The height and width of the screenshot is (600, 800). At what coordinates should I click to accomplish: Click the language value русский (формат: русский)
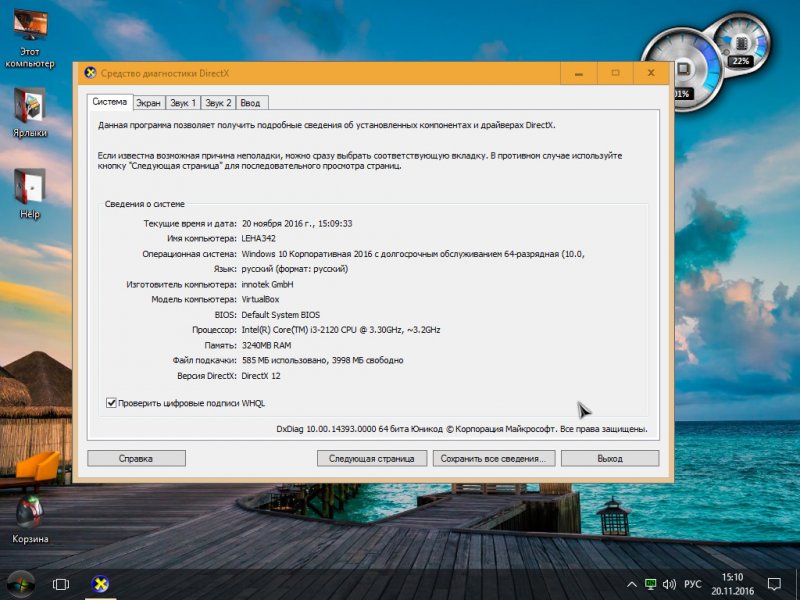(294, 269)
